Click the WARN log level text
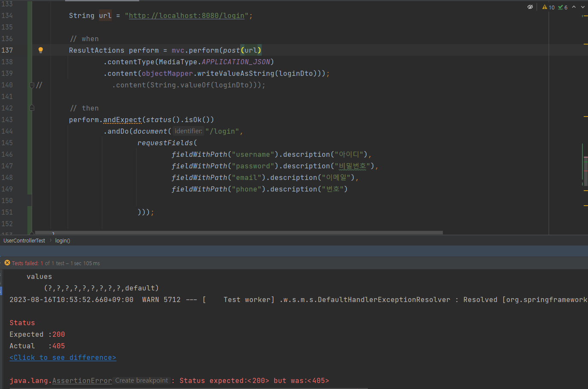The width and height of the screenshot is (588, 389). (x=151, y=300)
